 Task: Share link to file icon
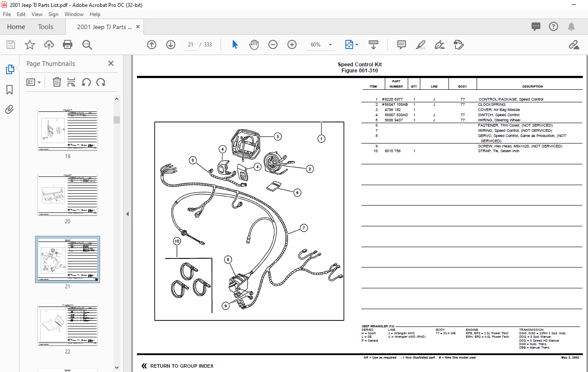tap(574, 45)
